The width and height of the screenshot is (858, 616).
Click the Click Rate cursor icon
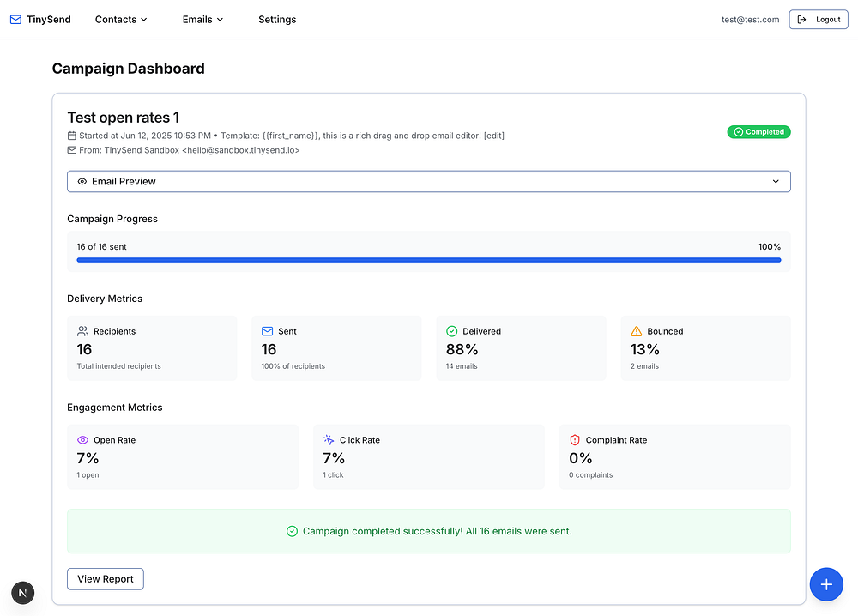click(329, 440)
